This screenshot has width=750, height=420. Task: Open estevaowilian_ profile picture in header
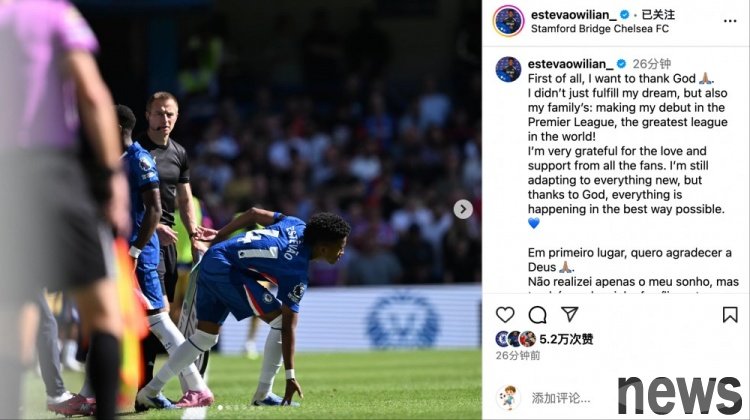(508, 21)
